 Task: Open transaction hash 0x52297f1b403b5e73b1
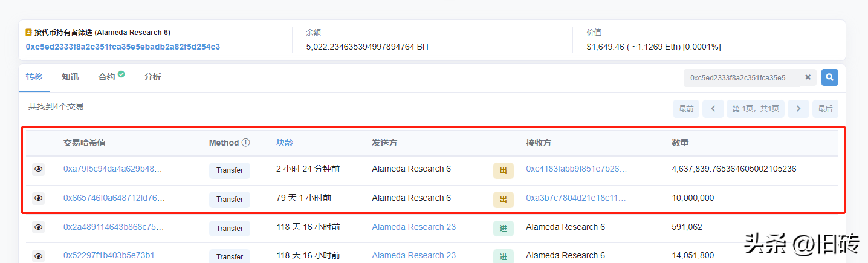[114, 255]
